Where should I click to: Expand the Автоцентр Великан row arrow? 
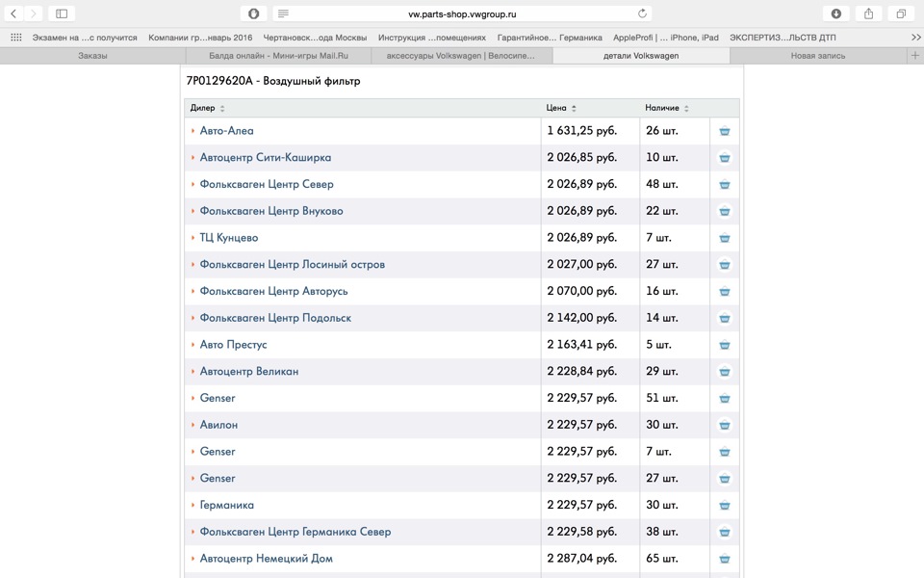tap(192, 371)
